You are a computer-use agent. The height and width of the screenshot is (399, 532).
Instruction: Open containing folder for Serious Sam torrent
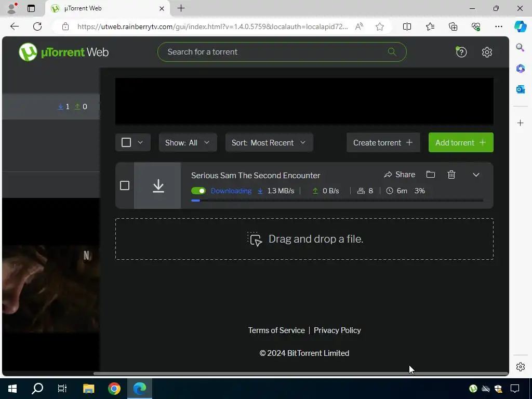pyautogui.click(x=431, y=175)
